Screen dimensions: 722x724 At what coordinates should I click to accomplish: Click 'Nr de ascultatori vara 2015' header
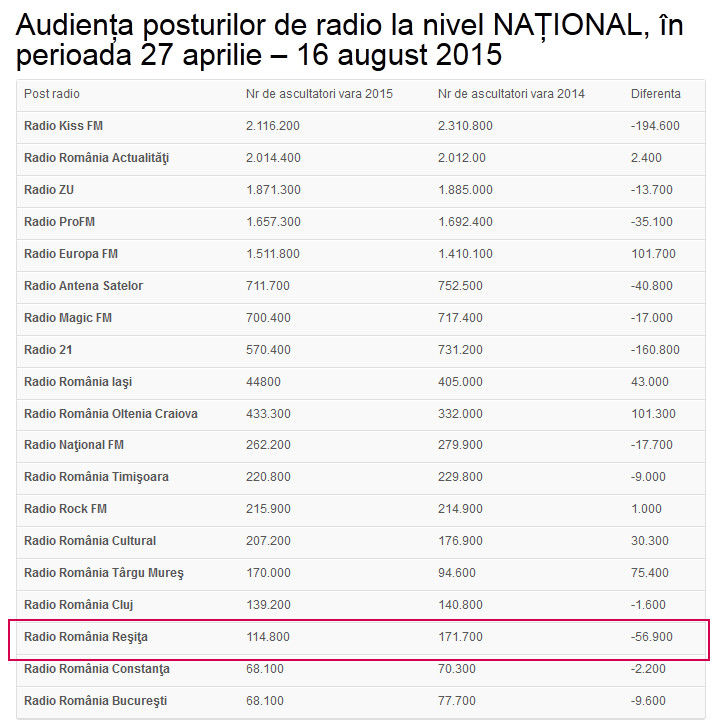click(319, 94)
